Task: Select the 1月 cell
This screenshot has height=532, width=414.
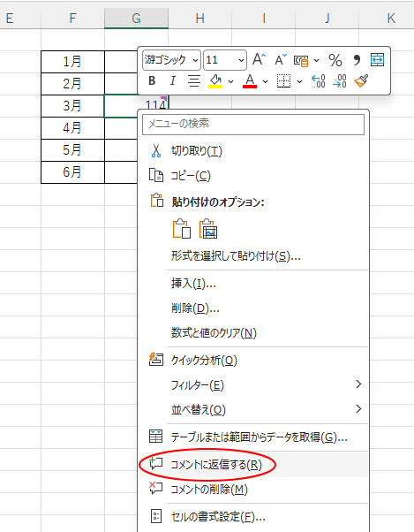Action: coord(72,62)
